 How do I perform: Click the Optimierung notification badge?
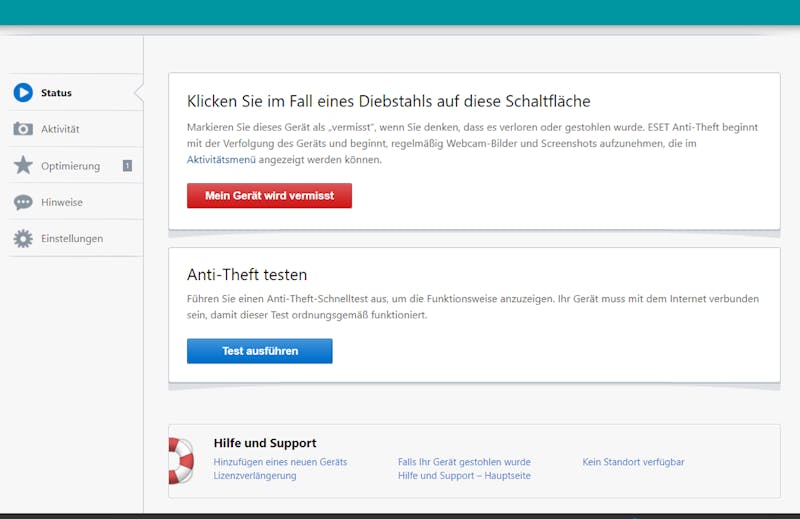tap(128, 165)
